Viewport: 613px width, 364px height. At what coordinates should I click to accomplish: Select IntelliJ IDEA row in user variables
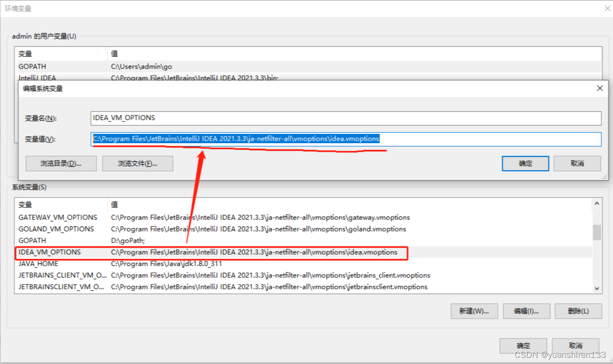309,78
